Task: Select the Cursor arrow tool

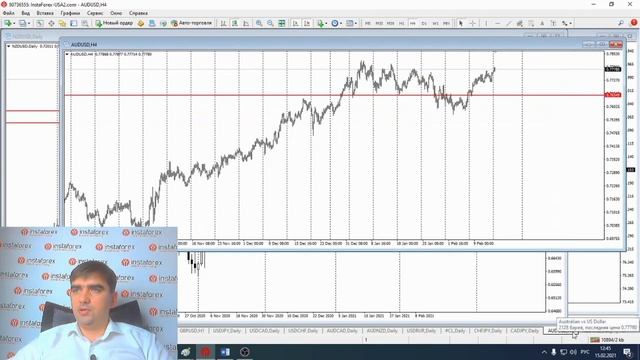Action: pos(461,23)
